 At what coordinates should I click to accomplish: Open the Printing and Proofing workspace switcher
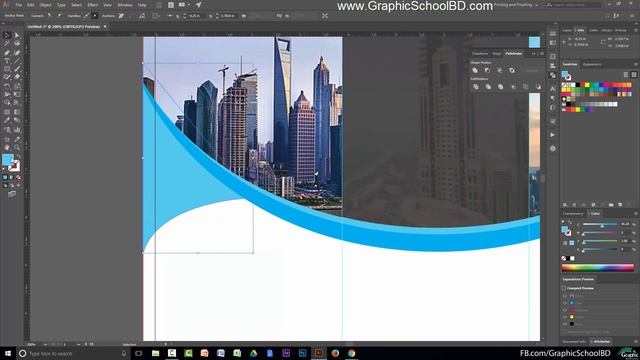tap(516, 5)
